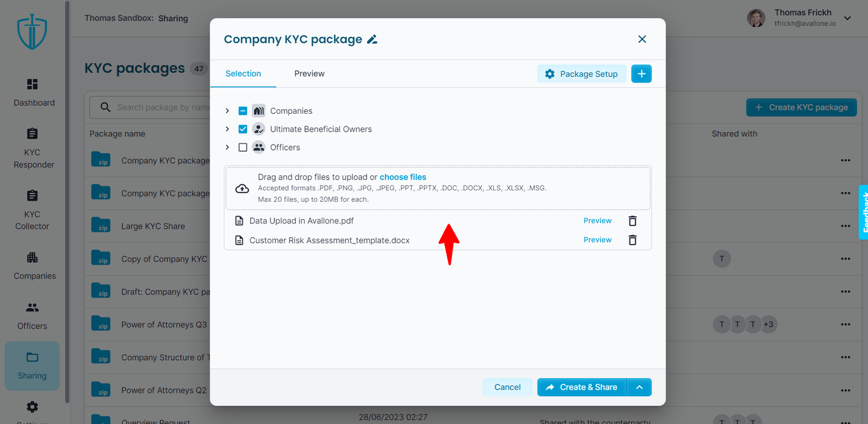868x424 pixels.
Task: Click the Officers group icon in tree
Action: pyautogui.click(x=259, y=147)
